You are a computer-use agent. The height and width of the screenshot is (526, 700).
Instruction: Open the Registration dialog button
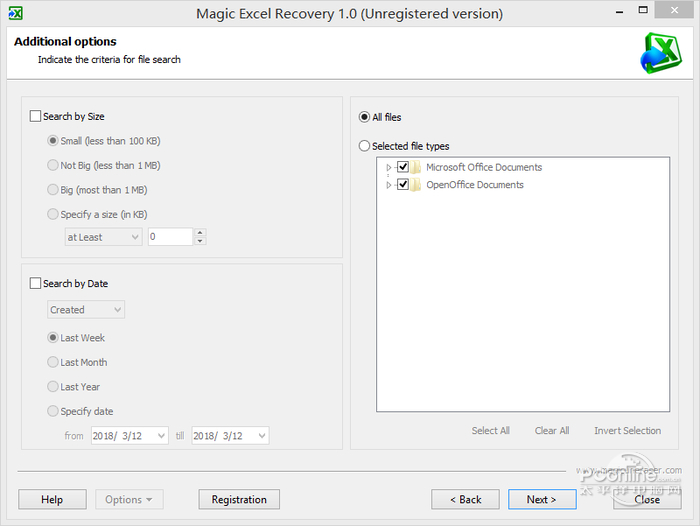point(239,499)
